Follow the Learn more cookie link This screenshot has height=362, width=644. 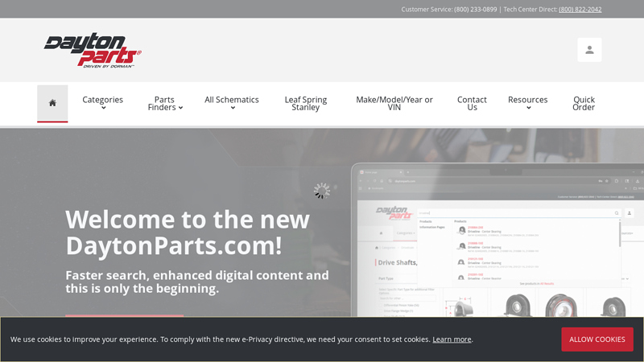tap(452, 339)
